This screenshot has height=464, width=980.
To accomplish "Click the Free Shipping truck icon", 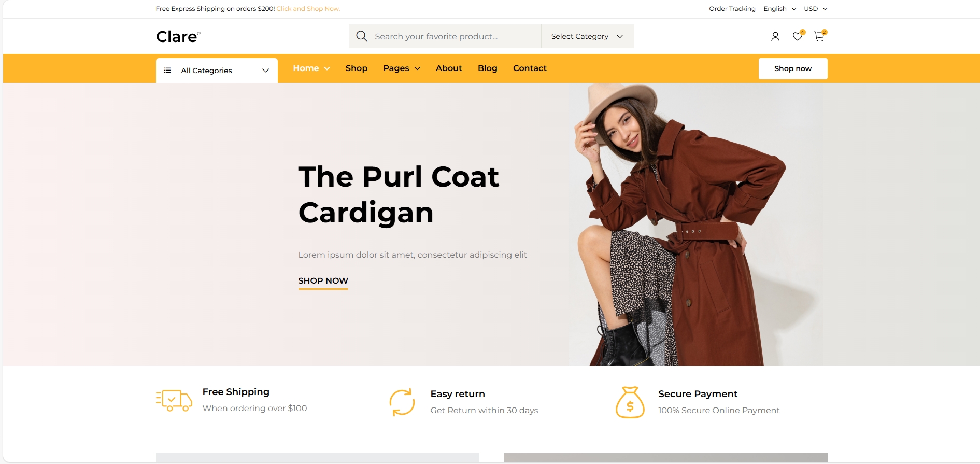I will point(174,401).
